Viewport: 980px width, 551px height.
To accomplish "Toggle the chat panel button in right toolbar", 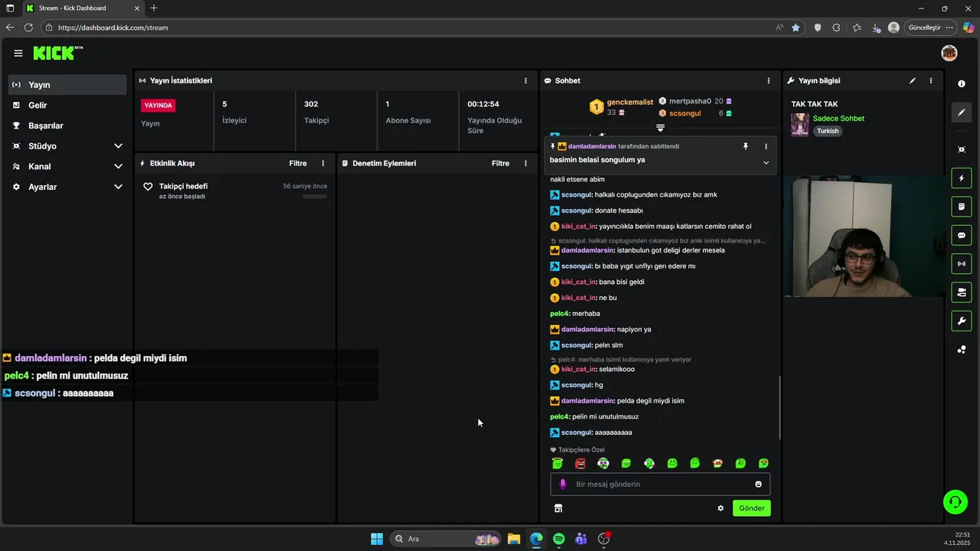I will pyautogui.click(x=962, y=235).
